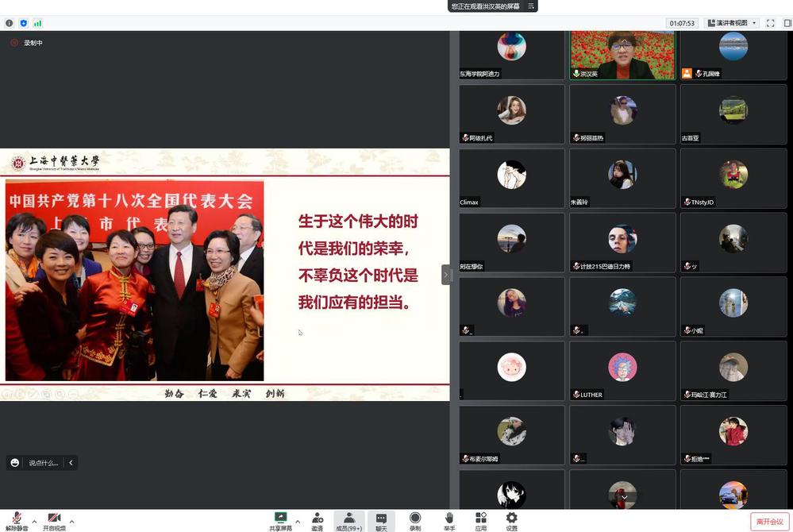
Task: Open the screen-sharing banner options menu
Action: (x=532, y=6)
